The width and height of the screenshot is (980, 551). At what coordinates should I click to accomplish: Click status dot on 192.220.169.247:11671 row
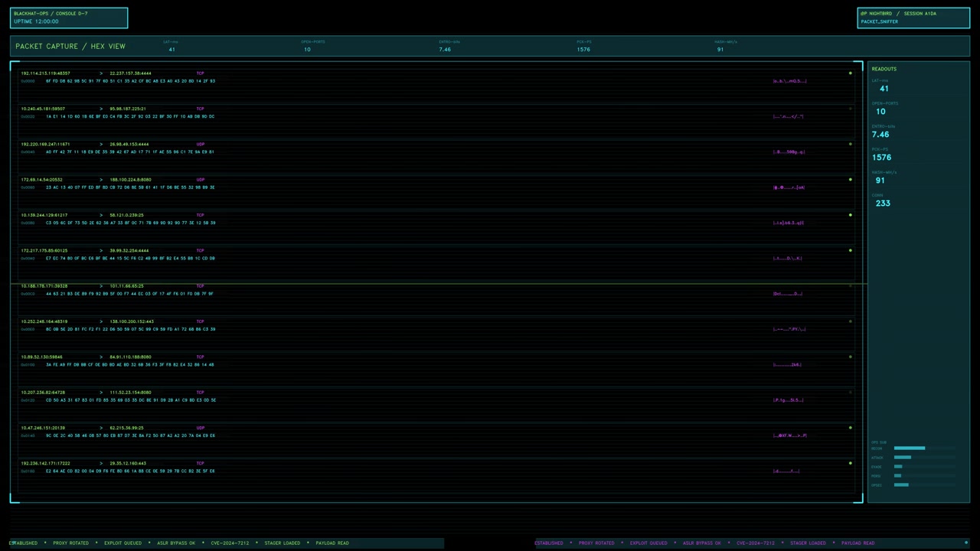pyautogui.click(x=850, y=144)
